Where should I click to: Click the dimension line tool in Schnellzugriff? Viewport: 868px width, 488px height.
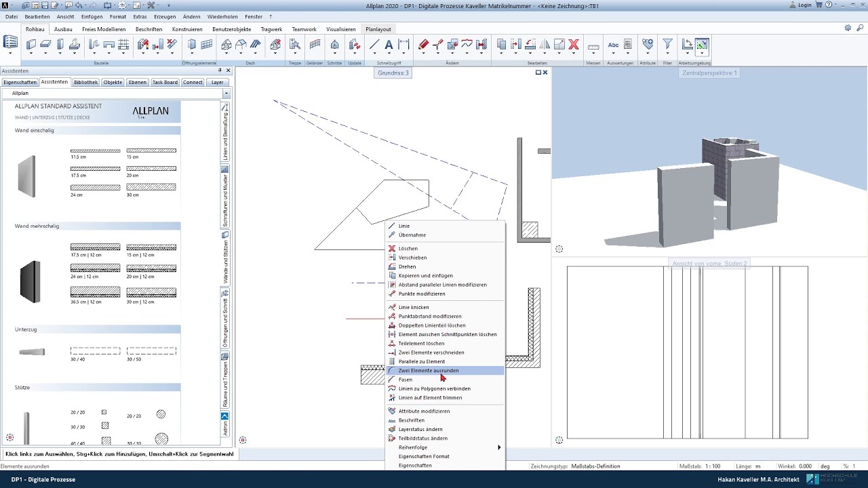tap(404, 45)
